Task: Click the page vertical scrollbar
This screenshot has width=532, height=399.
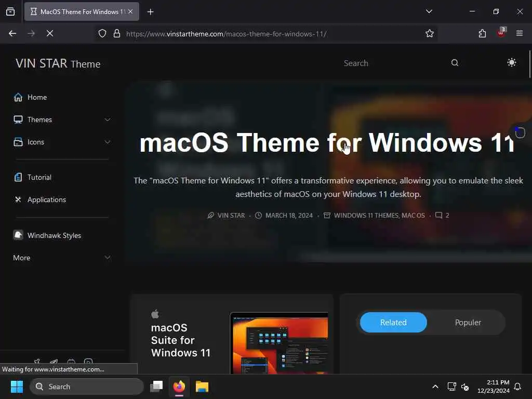Action: (529, 64)
